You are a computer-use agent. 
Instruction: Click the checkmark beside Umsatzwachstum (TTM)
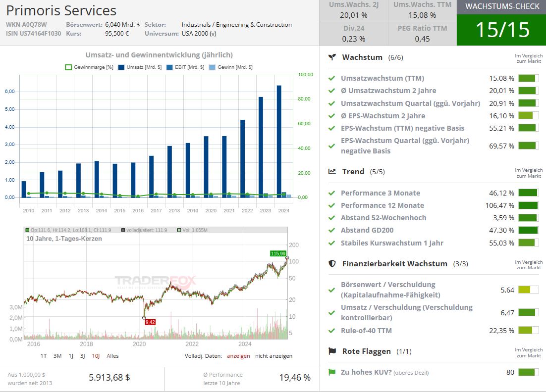tap(331, 78)
